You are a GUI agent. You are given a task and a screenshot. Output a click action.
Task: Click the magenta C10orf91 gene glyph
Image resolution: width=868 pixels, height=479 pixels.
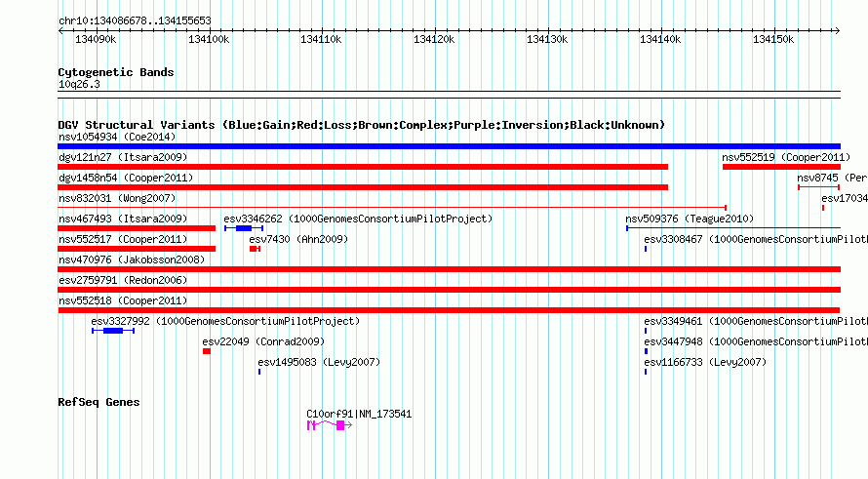[x=330, y=424]
